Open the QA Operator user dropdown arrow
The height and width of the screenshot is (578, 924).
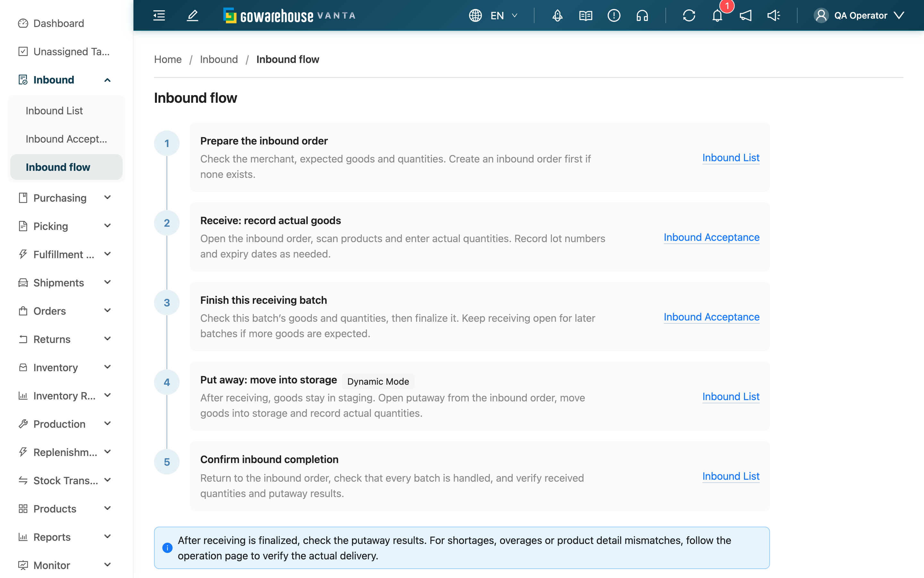[x=900, y=15]
